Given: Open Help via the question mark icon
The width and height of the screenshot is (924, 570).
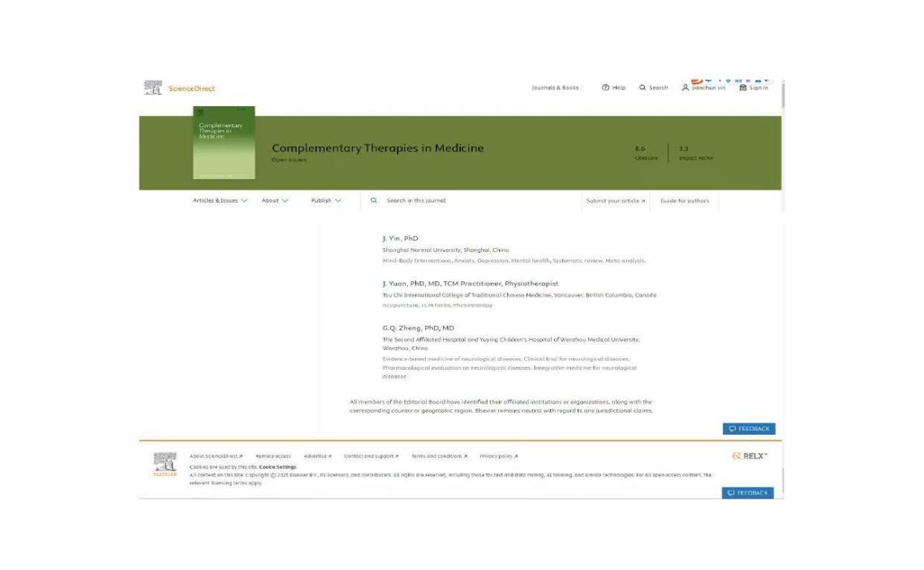Looking at the screenshot, I should 606,88.
